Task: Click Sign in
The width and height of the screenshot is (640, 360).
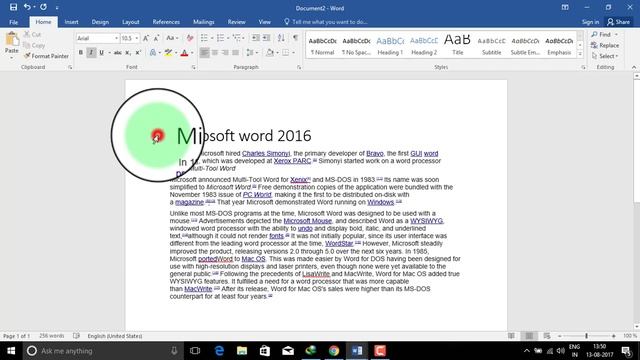Action: (590, 22)
